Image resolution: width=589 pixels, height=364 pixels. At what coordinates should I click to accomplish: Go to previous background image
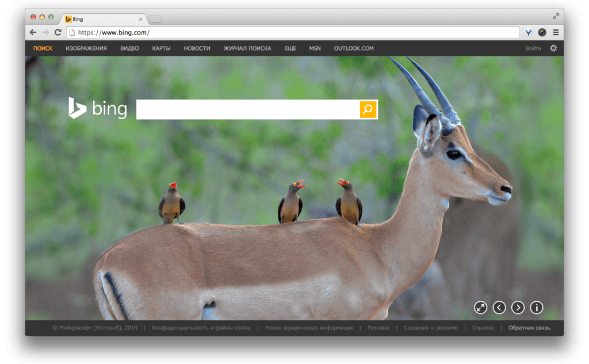click(x=499, y=308)
